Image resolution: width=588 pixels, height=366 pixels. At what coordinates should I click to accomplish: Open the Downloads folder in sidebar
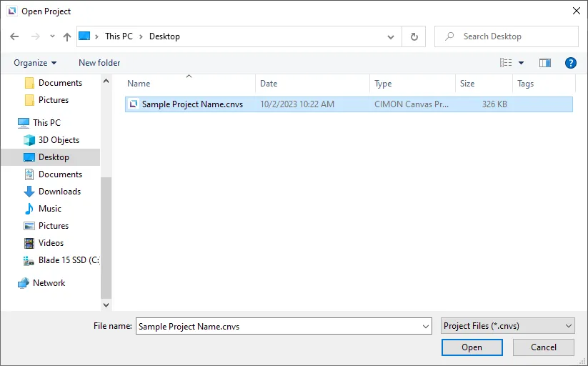pos(59,192)
